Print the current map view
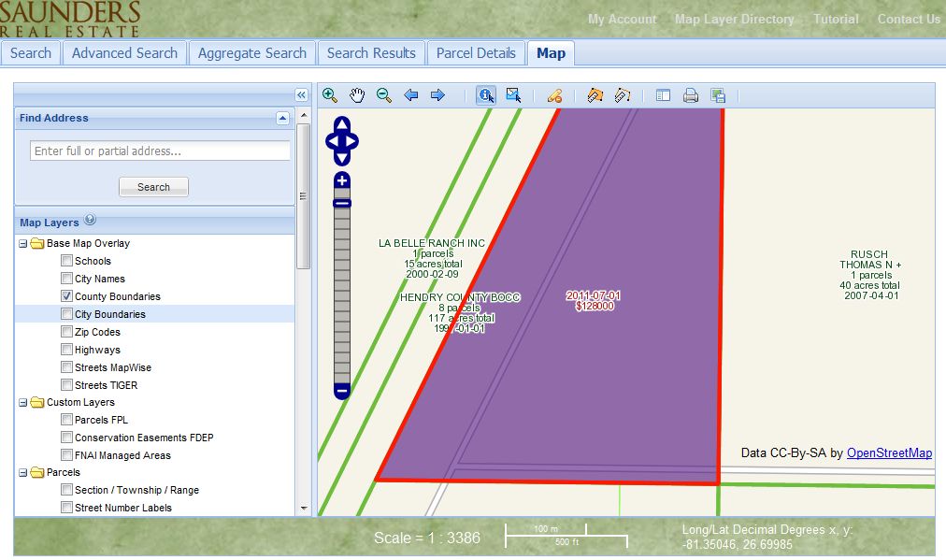This screenshot has width=946, height=560. pyautogui.click(x=691, y=94)
